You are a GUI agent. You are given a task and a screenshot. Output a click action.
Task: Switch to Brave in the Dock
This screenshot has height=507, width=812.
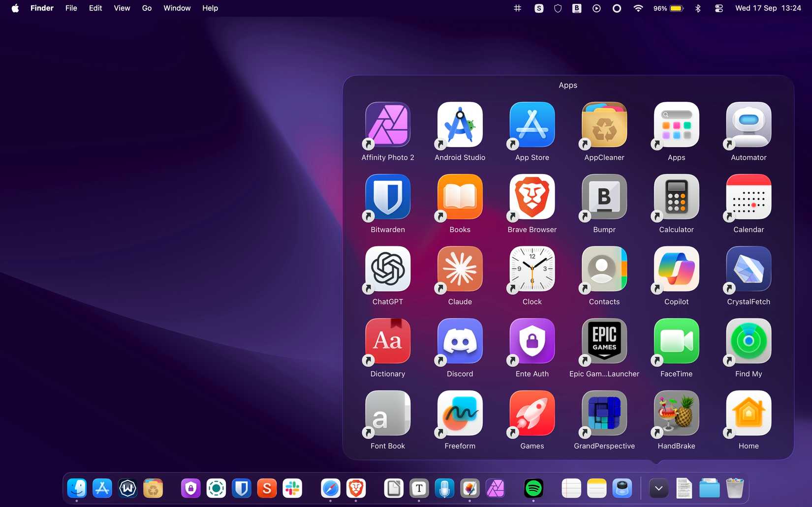[x=356, y=488]
